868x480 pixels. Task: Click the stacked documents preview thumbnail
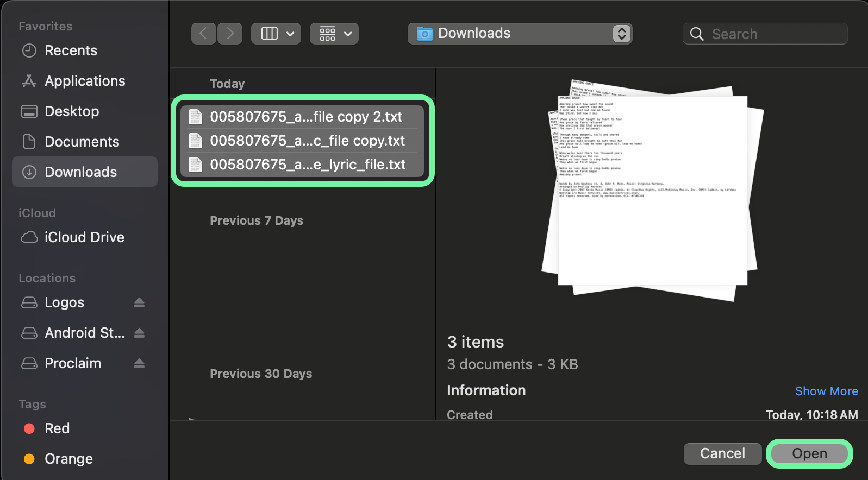pyautogui.click(x=652, y=190)
